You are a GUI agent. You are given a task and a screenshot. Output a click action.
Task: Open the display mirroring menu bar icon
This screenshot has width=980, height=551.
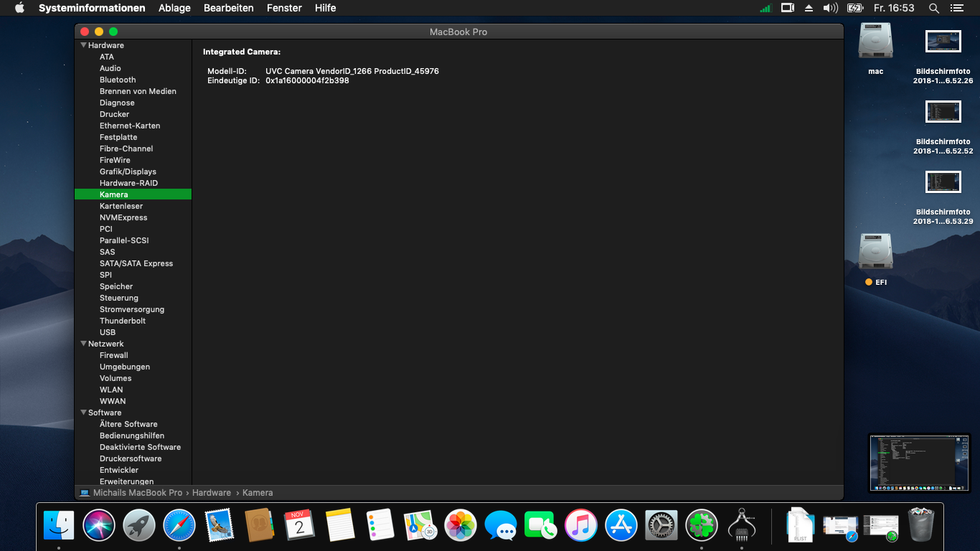787,8
